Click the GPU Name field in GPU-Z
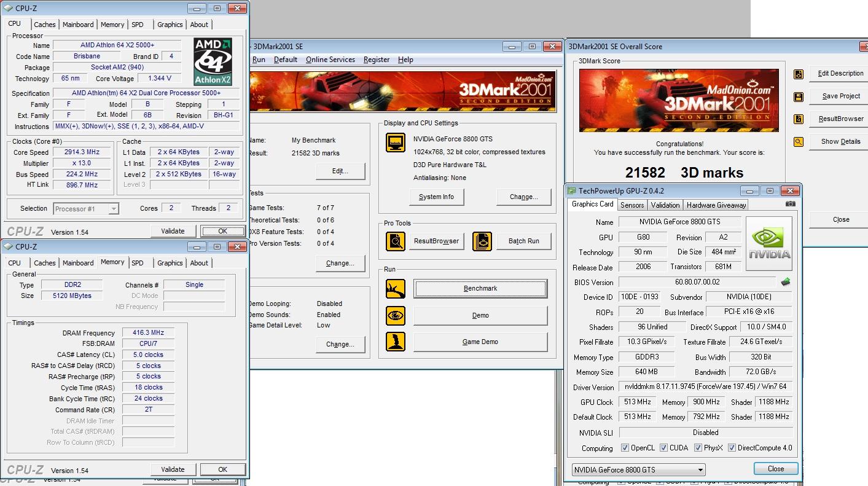Screen dimensions: 868x486 (679, 222)
